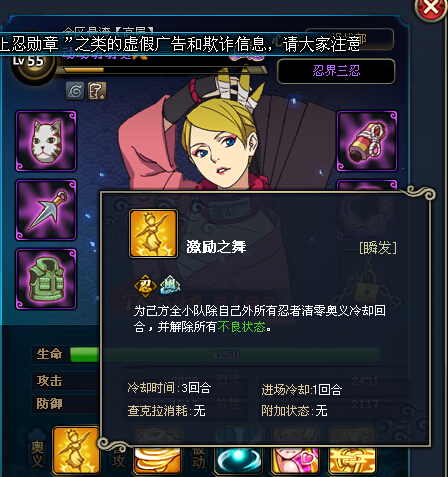The image size is (448, 477).
Task: Click the 忍 attribute tag in tooltip
Action: [145, 286]
